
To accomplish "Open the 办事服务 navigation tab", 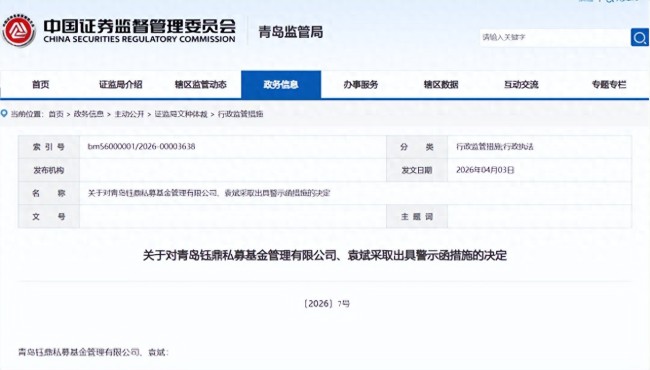I will [361, 85].
